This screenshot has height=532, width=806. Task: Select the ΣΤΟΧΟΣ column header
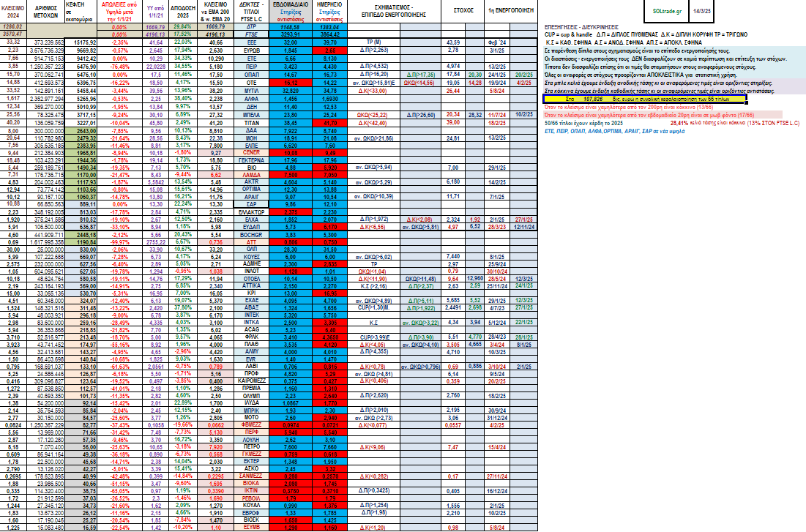tap(463, 12)
